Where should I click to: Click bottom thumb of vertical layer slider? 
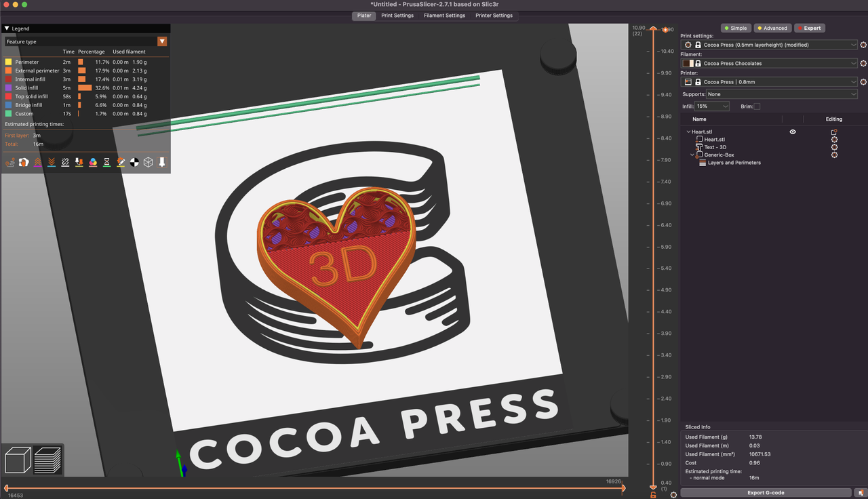pyautogui.click(x=653, y=487)
